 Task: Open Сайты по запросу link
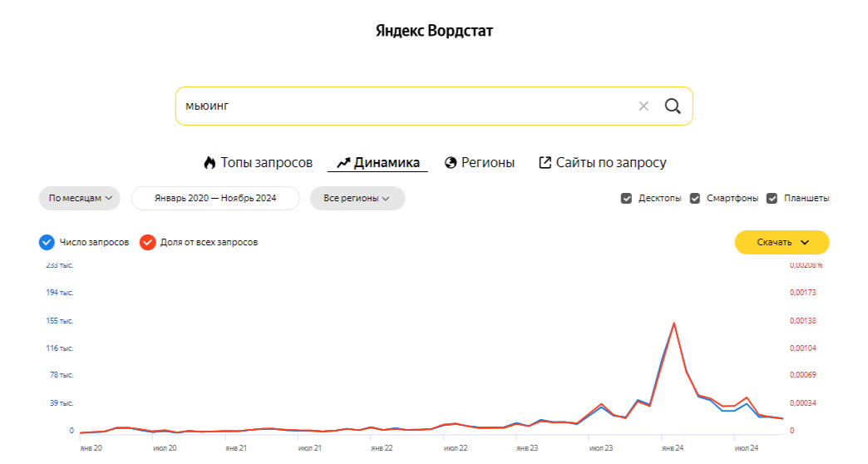[x=602, y=163]
